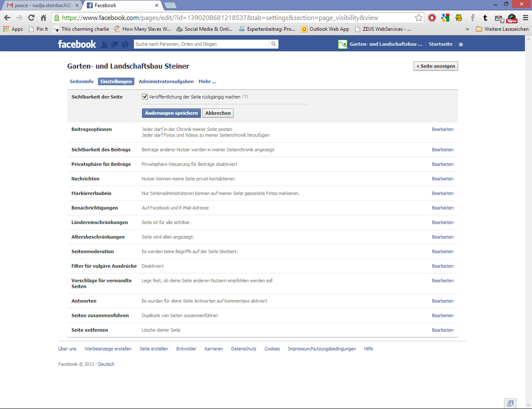
Task: Edit Nachrichten setting via Bearbeiten
Action: pyautogui.click(x=443, y=179)
